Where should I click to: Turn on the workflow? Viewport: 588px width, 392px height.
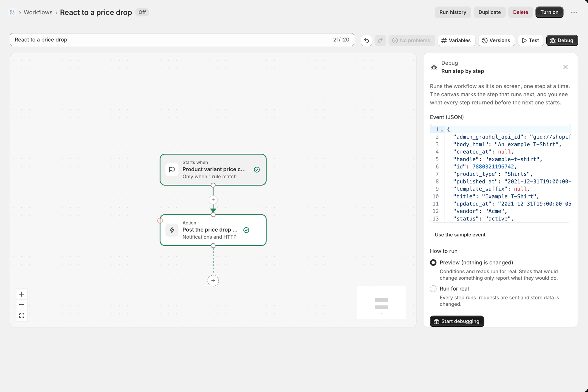click(x=549, y=12)
